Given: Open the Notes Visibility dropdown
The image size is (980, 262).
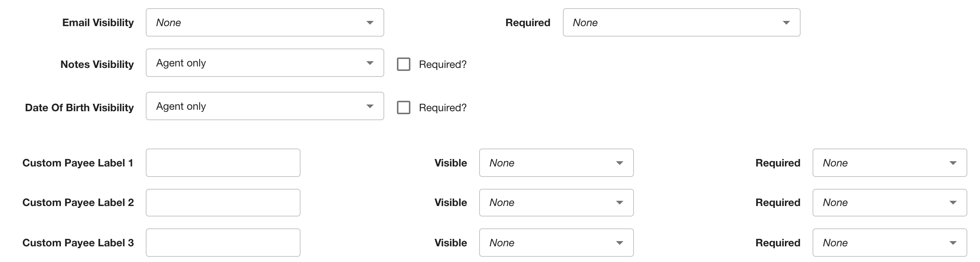Looking at the screenshot, I should tap(265, 63).
